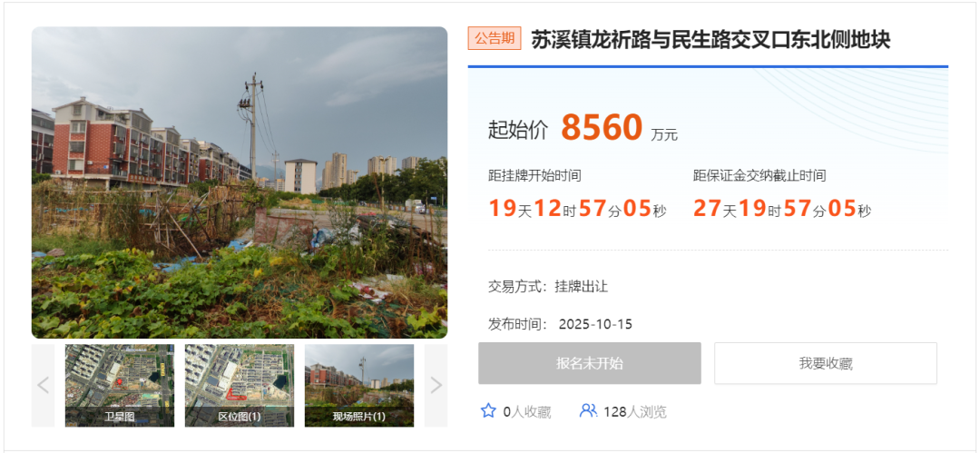Click the star favorites icon
This screenshot has width=980, height=453.
tap(488, 411)
